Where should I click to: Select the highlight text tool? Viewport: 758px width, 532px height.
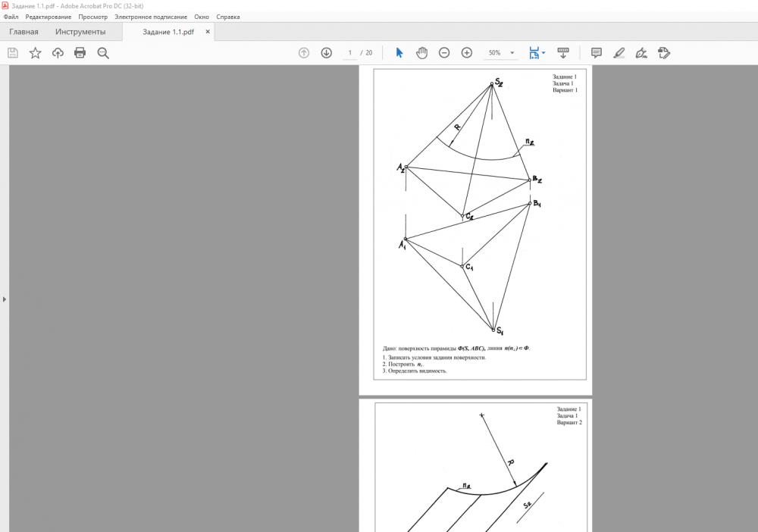619,53
